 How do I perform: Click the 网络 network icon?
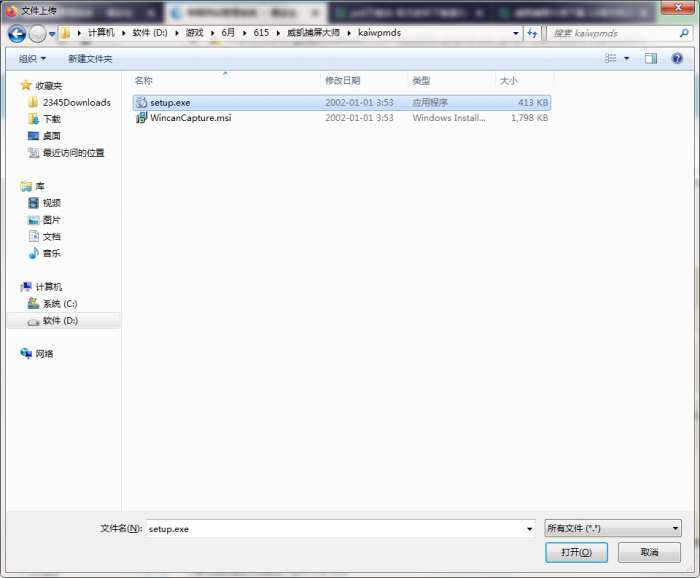26,353
